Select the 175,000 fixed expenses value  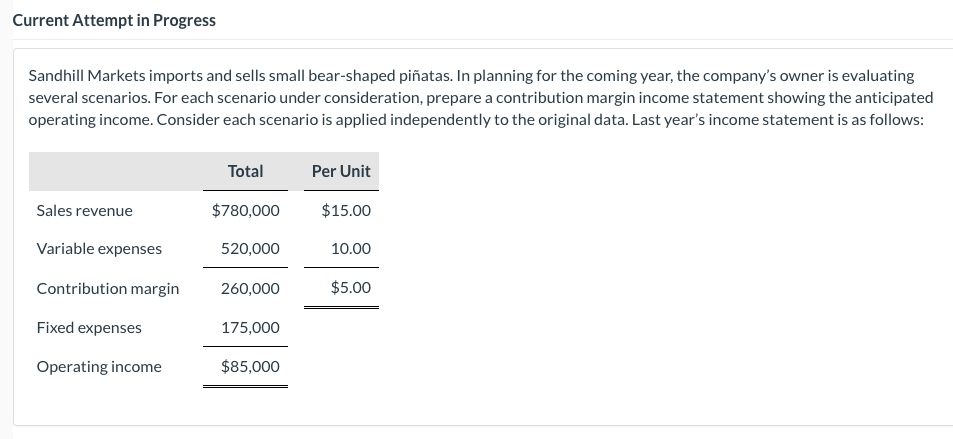[250, 328]
